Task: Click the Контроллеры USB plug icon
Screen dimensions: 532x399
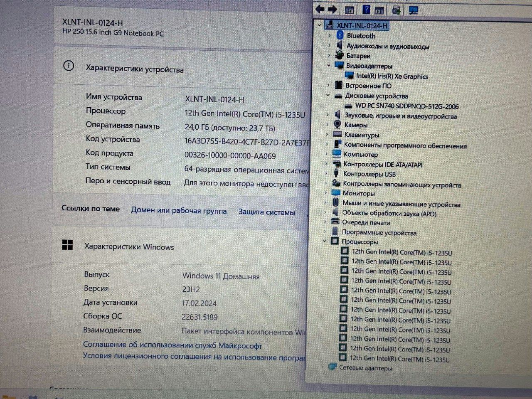Action: coord(337,174)
